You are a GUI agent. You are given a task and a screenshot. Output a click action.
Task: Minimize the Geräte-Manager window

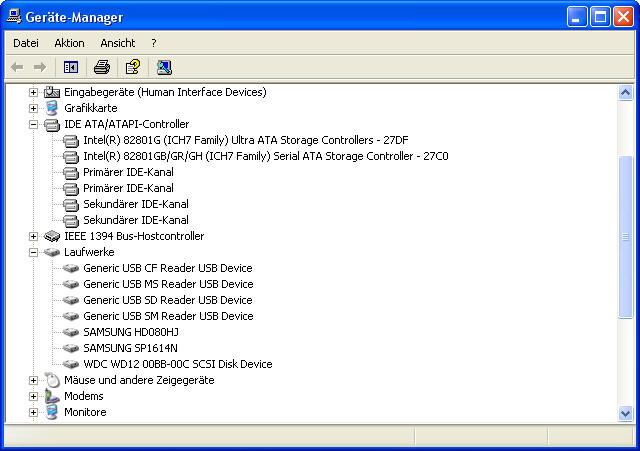tap(577, 17)
